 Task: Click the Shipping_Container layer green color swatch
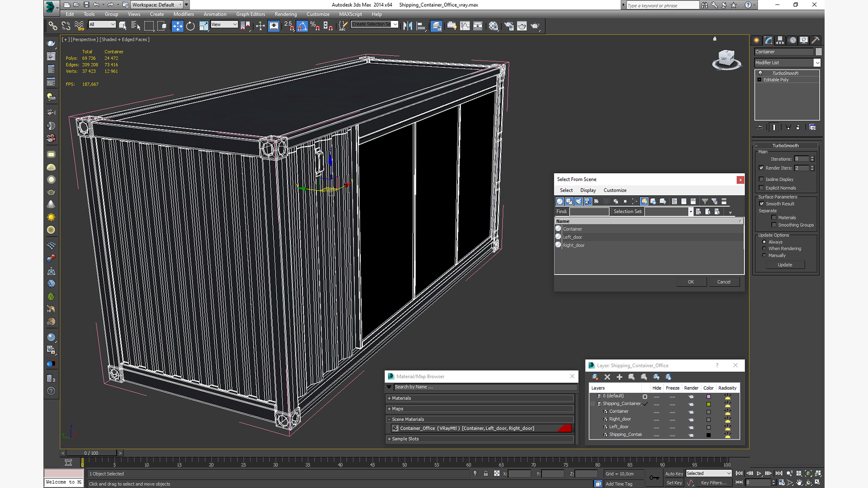point(708,404)
